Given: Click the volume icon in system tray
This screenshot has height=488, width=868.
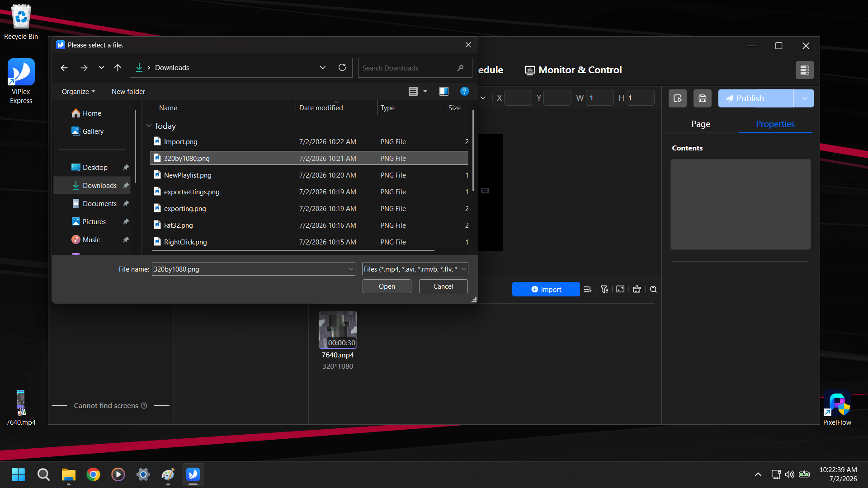Looking at the screenshot, I should (790, 474).
